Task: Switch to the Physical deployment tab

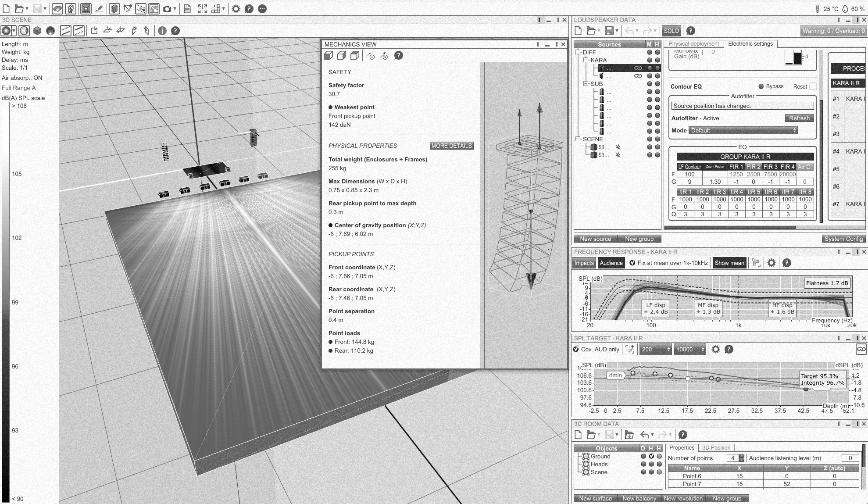Action: pyautogui.click(x=693, y=44)
